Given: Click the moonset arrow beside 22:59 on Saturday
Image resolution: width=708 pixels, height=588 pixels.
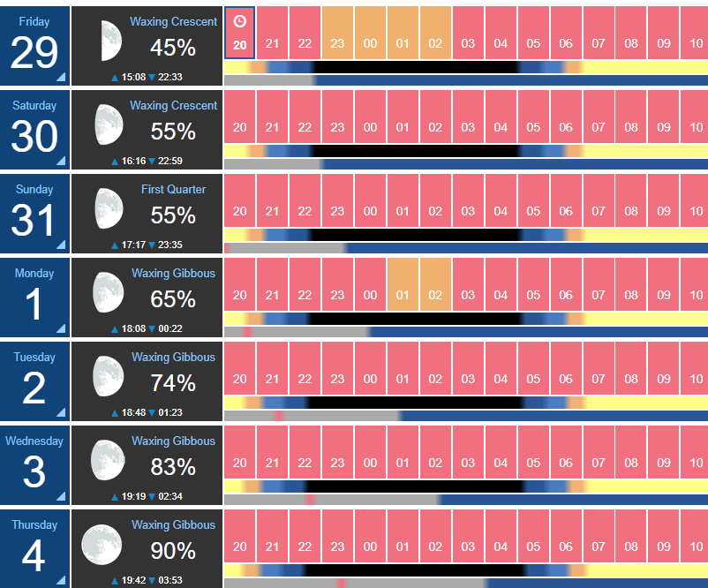Looking at the screenshot, I should pos(152,162).
